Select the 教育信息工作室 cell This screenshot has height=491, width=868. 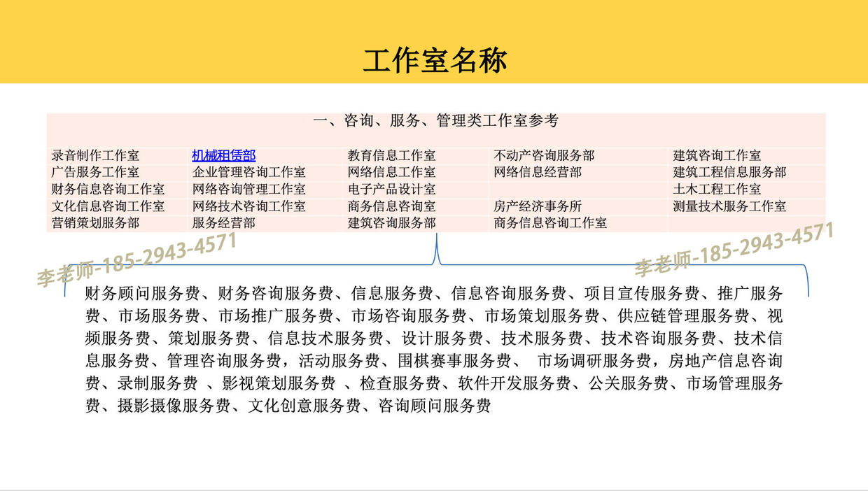[391, 155]
